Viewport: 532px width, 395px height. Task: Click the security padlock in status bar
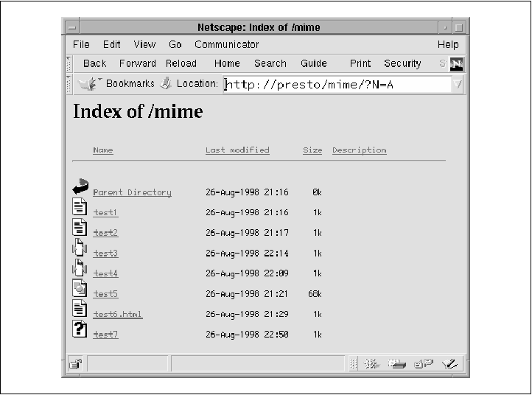click(x=75, y=363)
